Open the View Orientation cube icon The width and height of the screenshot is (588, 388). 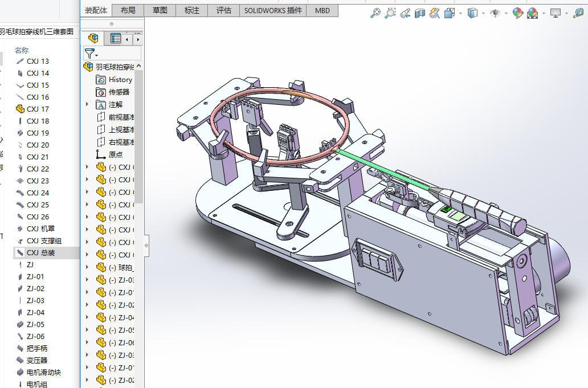point(449,13)
